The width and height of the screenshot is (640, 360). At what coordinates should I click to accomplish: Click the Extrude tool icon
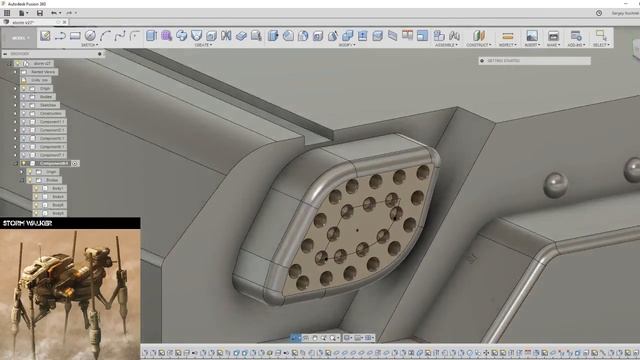151,36
